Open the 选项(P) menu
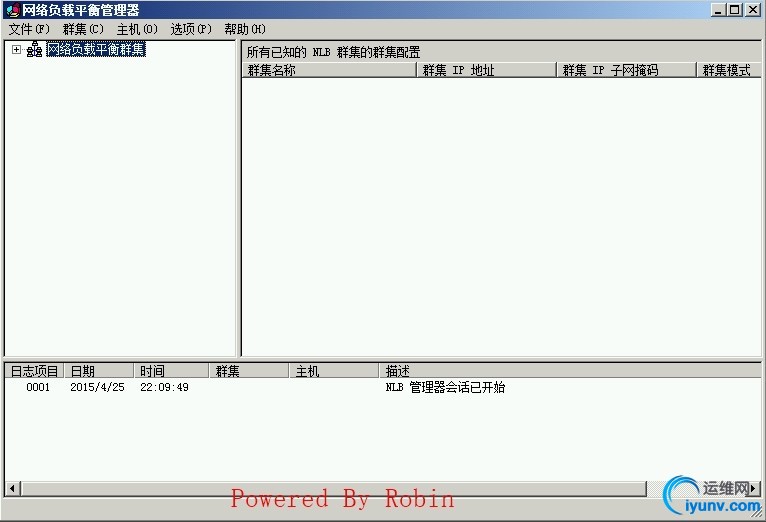Viewport: 766px width, 522px height. pyautogui.click(x=191, y=29)
